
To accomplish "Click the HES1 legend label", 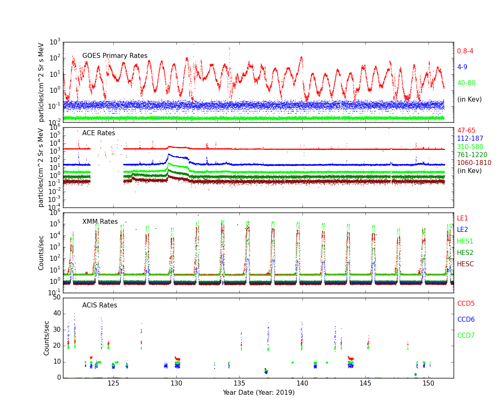I will (465, 241).
